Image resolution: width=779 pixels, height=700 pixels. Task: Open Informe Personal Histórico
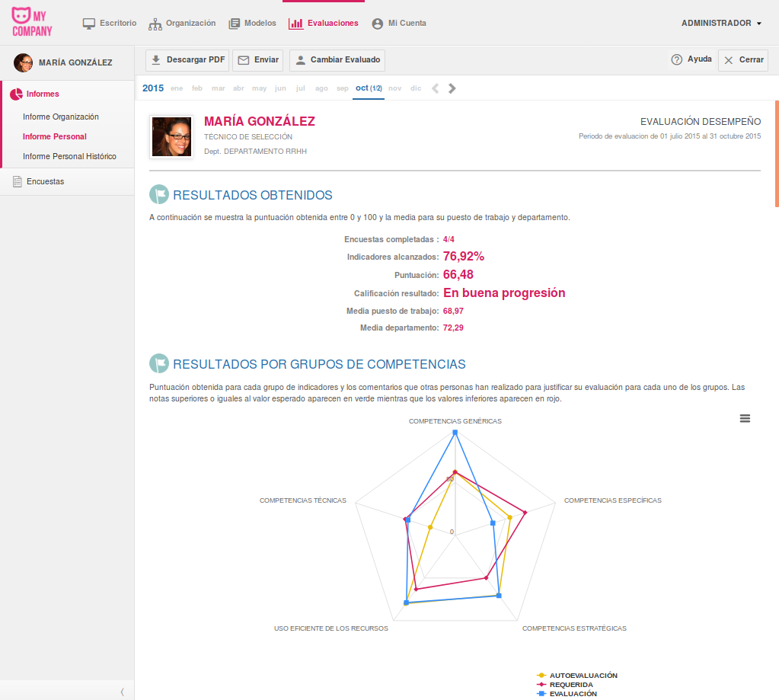(69, 156)
